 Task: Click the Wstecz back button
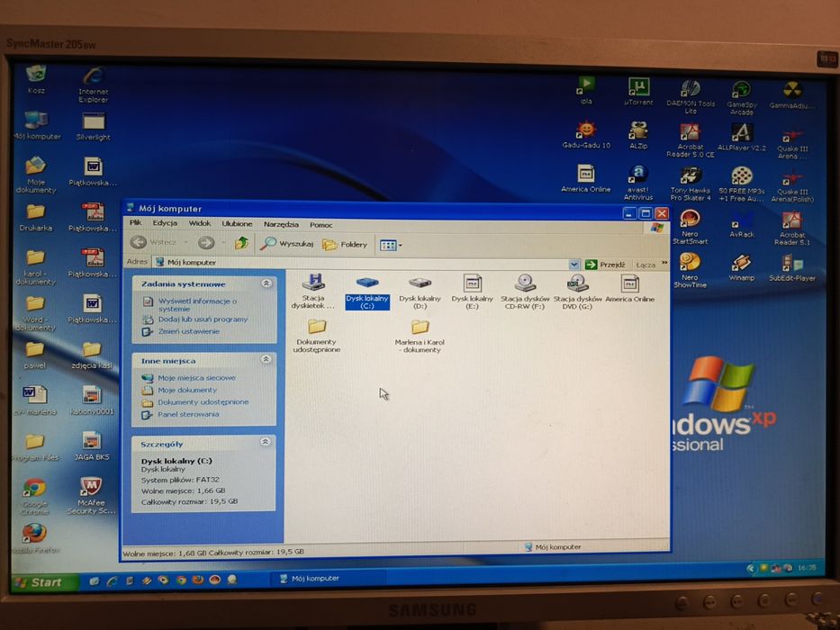click(153, 242)
